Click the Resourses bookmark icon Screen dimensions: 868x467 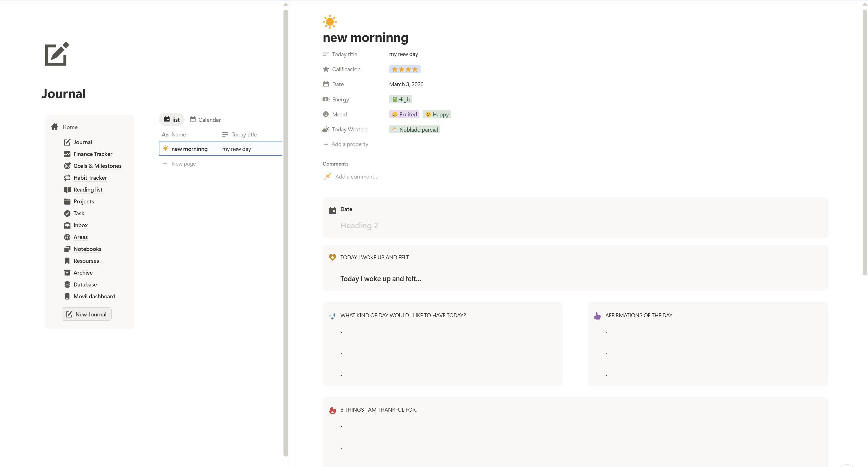(x=67, y=260)
